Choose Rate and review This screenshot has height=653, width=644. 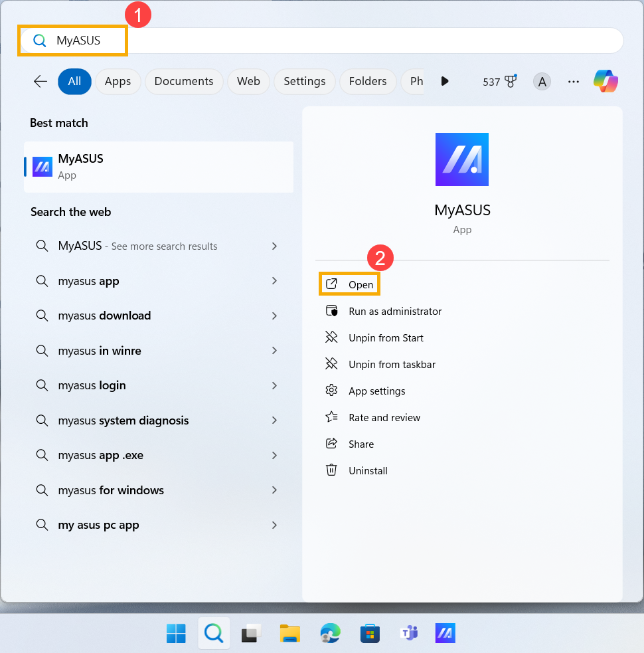pyautogui.click(x=372, y=418)
